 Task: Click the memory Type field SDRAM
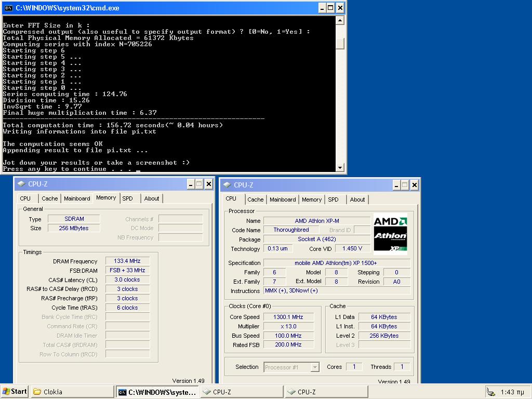pos(74,219)
